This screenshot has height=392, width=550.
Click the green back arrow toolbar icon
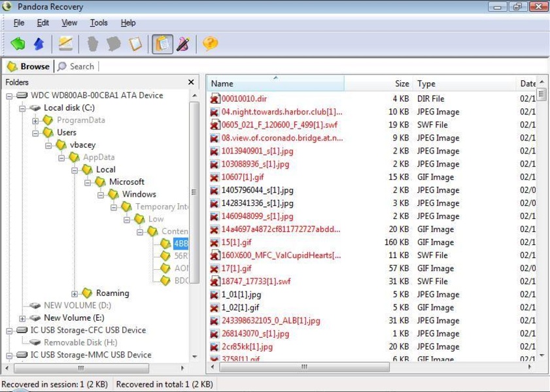[x=18, y=44]
